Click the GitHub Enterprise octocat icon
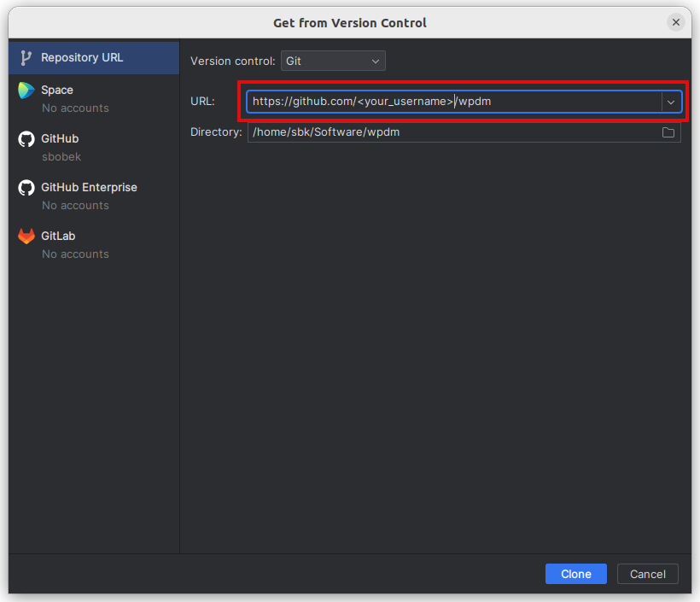Image resolution: width=700 pixels, height=602 pixels. [x=26, y=188]
